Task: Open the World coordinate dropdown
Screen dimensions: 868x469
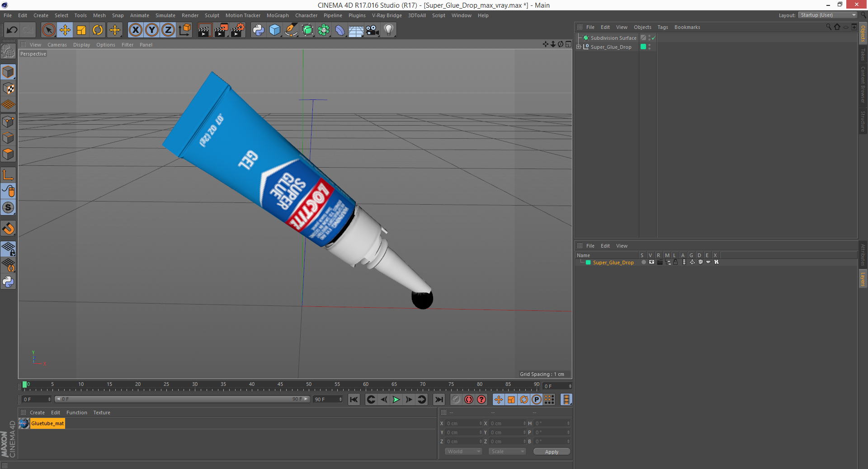Action: tap(463, 451)
